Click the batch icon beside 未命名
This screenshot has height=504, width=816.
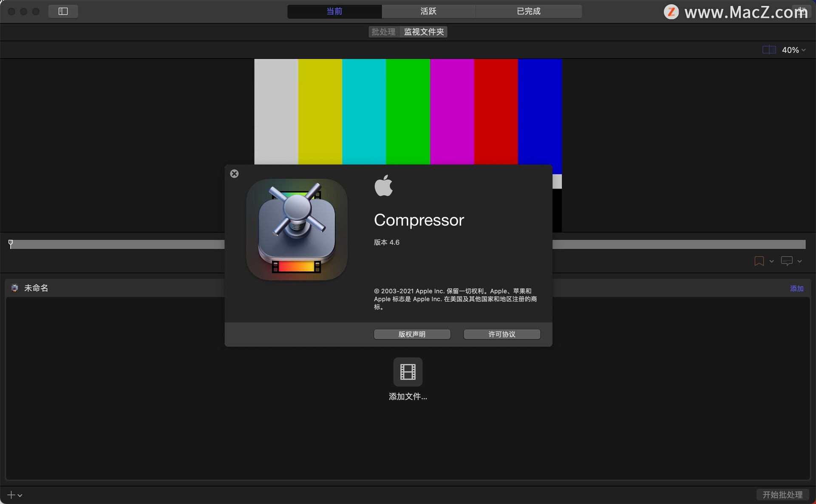tap(14, 288)
